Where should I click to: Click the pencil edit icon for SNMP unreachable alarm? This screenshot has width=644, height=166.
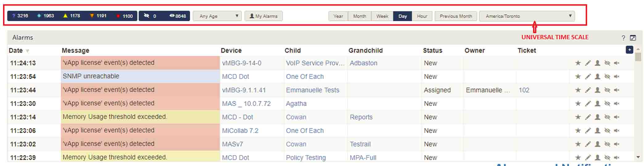tap(588, 77)
